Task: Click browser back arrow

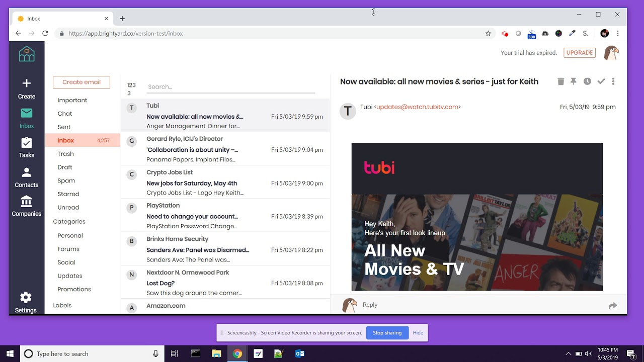Action: [18, 33]
